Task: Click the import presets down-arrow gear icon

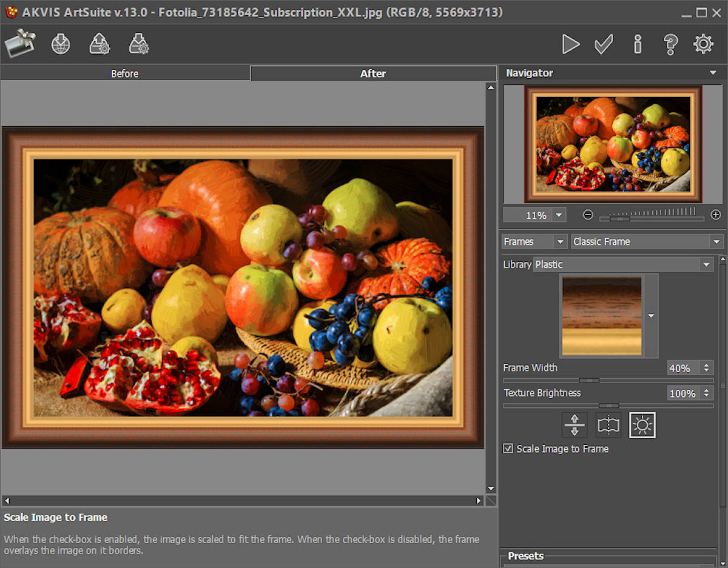Action: (x=139, y=44)
